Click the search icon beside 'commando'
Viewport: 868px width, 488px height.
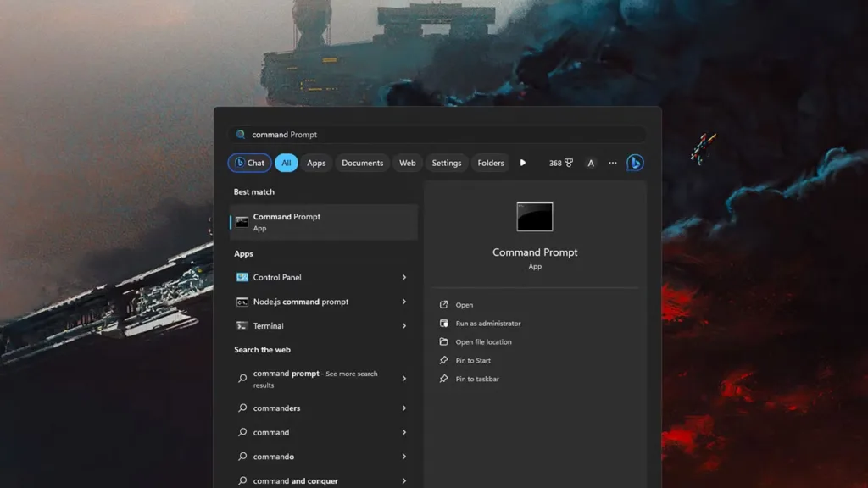tap(242, 457)
